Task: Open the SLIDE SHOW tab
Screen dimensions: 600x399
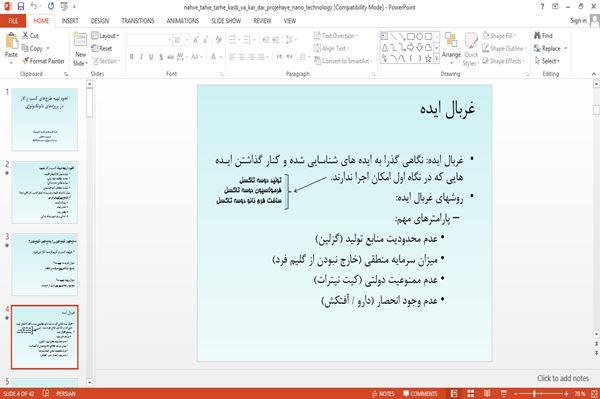Action: (226, 21)
